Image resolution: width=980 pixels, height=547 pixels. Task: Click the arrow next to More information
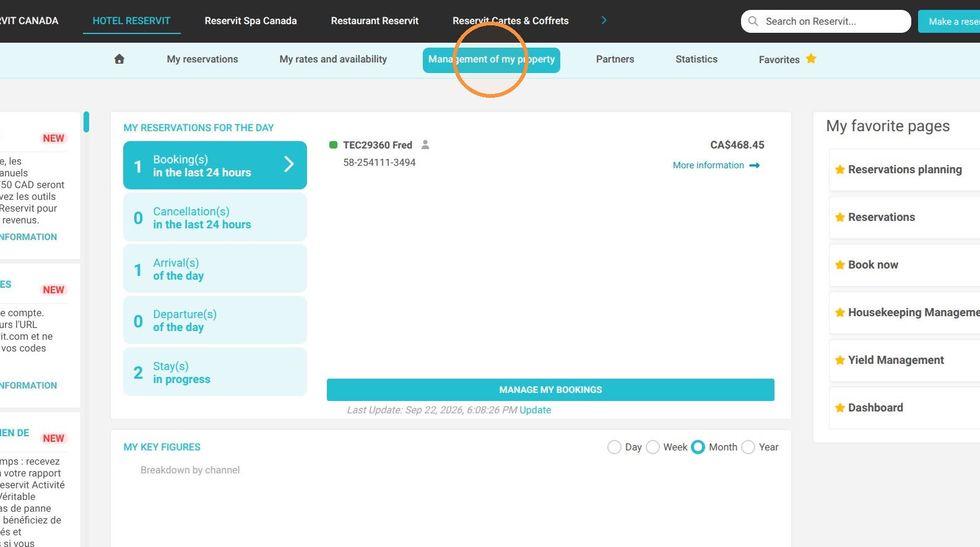(x=754, y=165)
